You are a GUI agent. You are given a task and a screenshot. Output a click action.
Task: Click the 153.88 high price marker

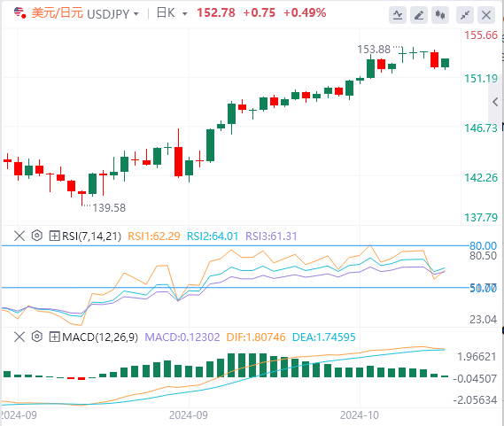(x=374, y=50)
